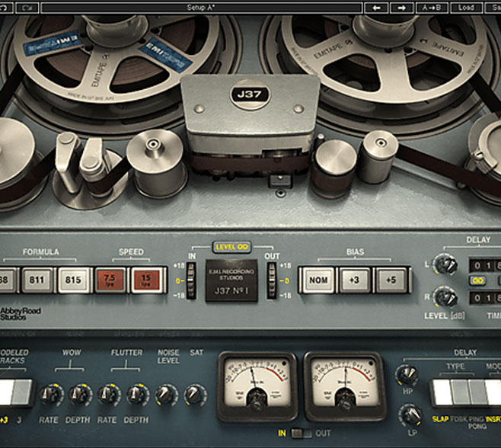The image size is (501, 448).
Task: Click the delay R time display
Action: [x=485, y=298]
